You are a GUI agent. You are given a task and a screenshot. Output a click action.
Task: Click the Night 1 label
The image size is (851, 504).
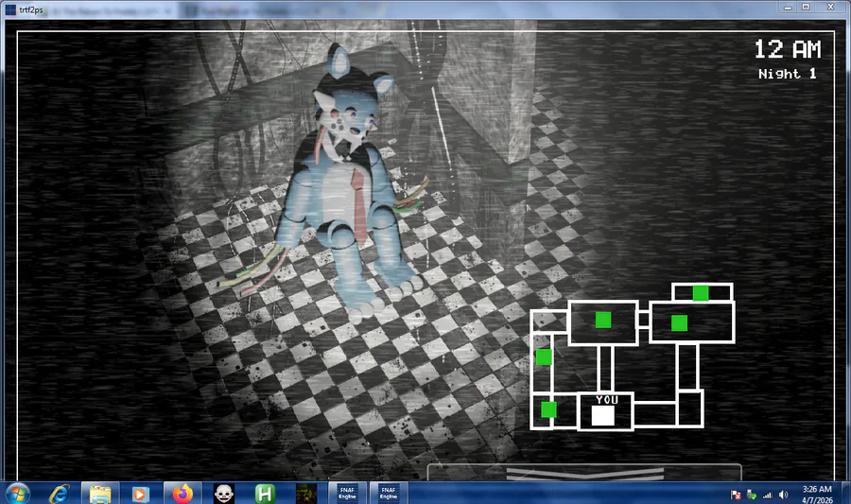(x=787, y=74)
